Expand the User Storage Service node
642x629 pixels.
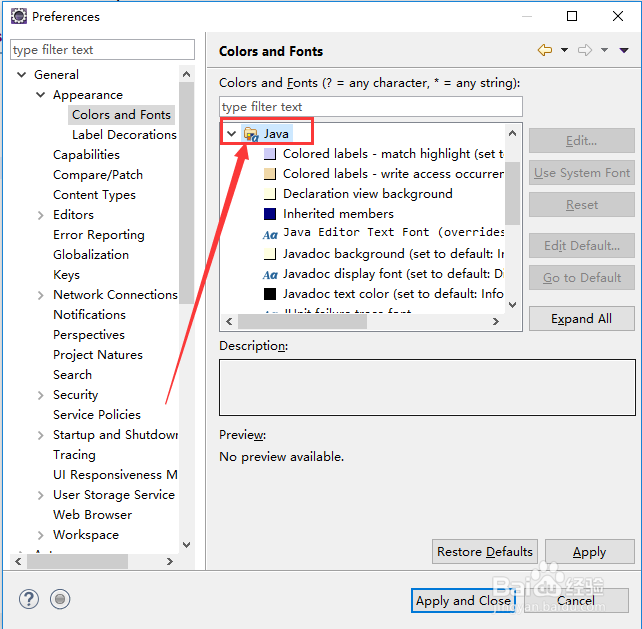(x=41, y=495)
